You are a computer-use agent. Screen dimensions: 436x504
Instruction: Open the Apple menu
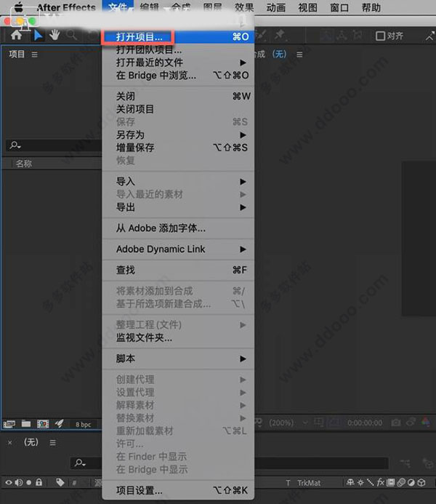coord(19,7)
